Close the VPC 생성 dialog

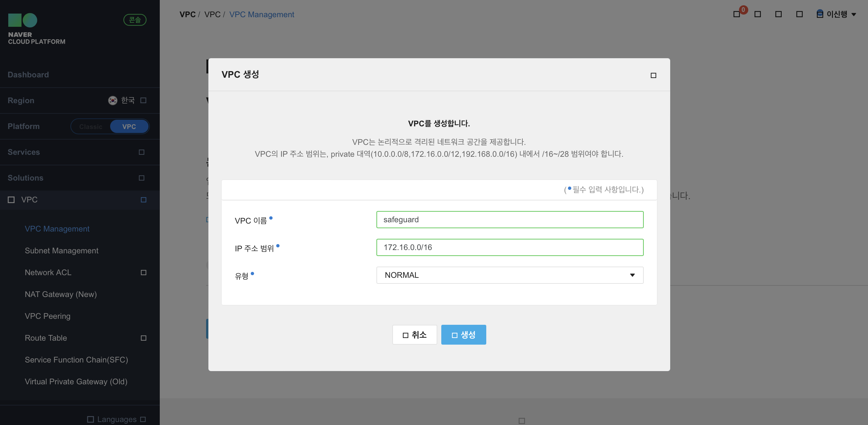point(653,75)
